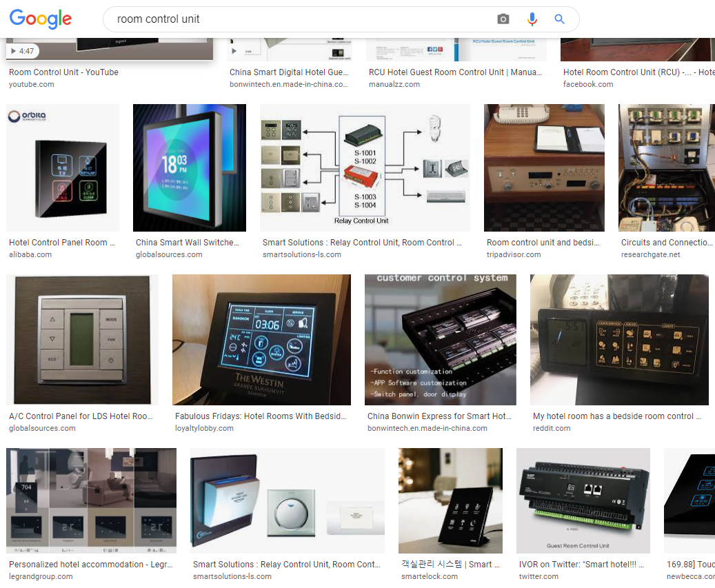Open newbecca blue touch switch image
The height and width of the screenshot is (588, 715).
689,500
